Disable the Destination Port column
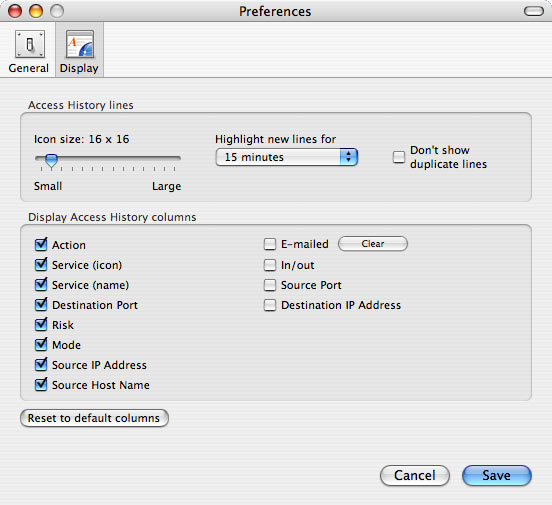The height and width of the screenshot is (505, 552). [x=41, y=304]
